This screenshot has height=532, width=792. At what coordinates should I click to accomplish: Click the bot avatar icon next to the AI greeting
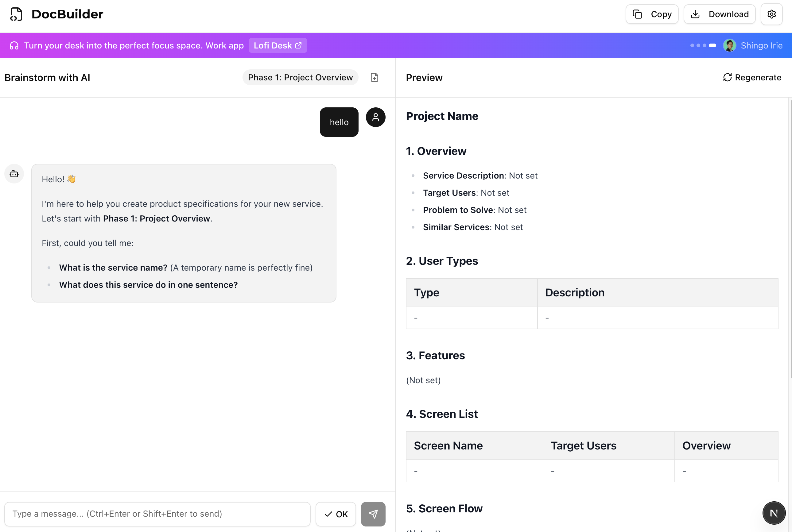(14, 173)
